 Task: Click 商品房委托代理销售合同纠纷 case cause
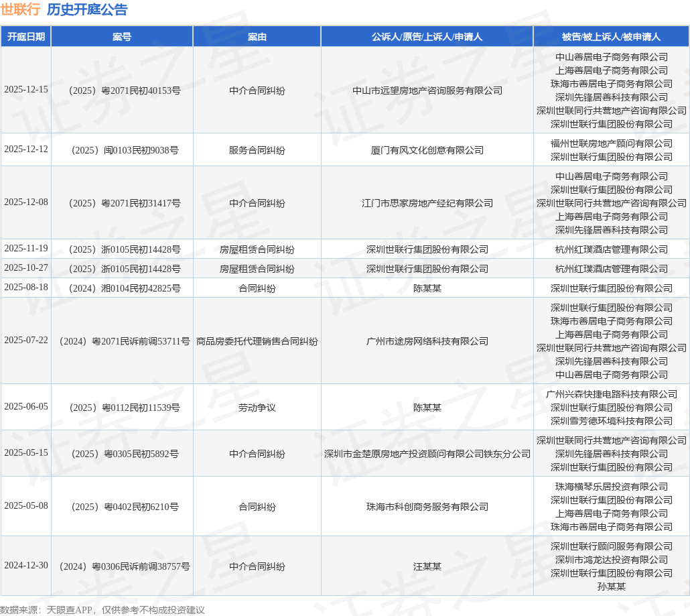(257, 341)
